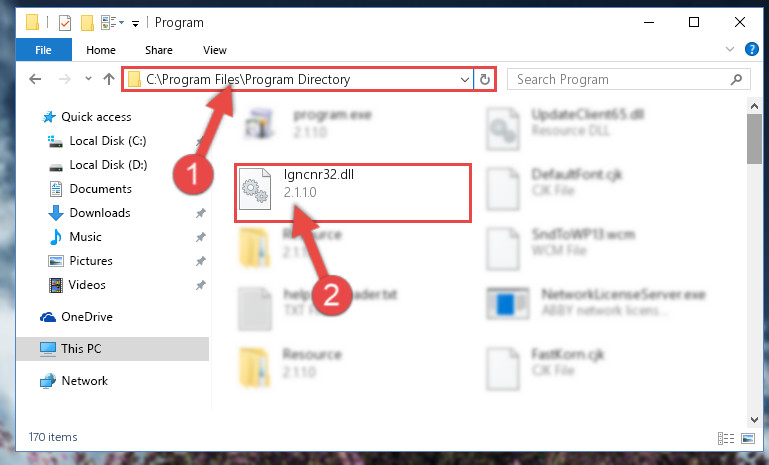Click the search magnifier icon
The width and height of the screenshot is (769, 465).
click(x=736, y=79)
